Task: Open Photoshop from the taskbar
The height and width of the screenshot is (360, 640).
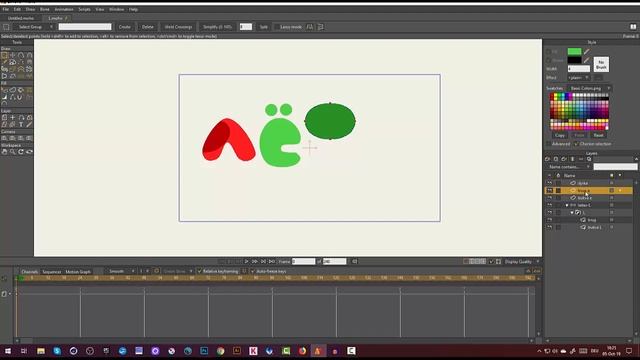Action: click(x=204, y=351)
